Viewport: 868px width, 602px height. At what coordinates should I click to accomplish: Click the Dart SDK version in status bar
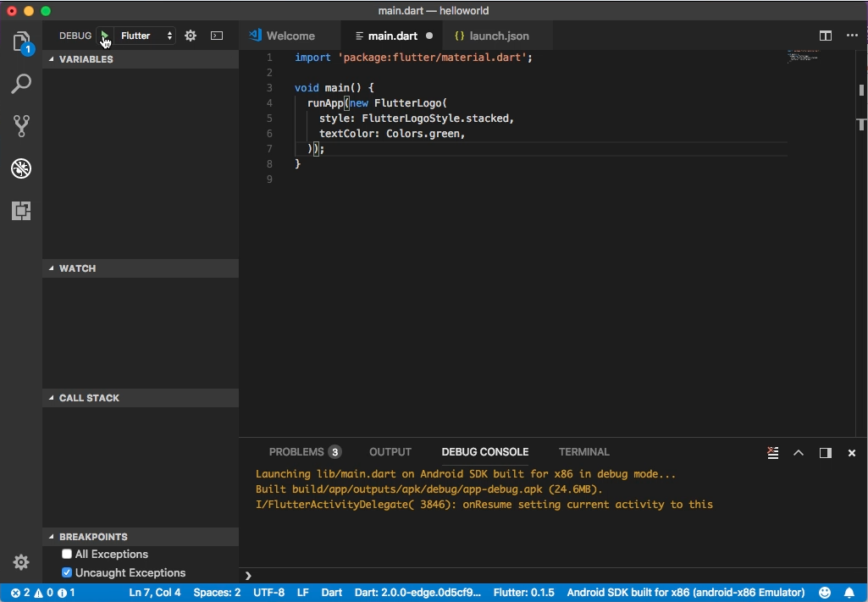(x=418, y=593)
